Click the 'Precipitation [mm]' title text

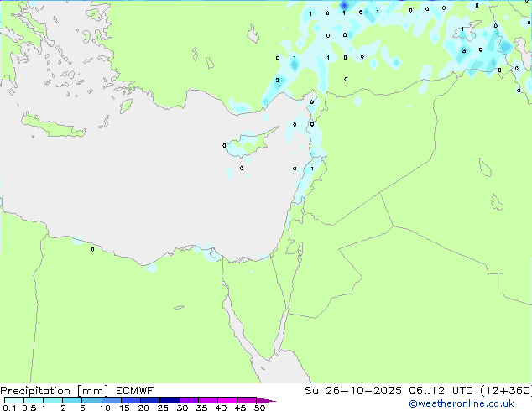[55, 391]
